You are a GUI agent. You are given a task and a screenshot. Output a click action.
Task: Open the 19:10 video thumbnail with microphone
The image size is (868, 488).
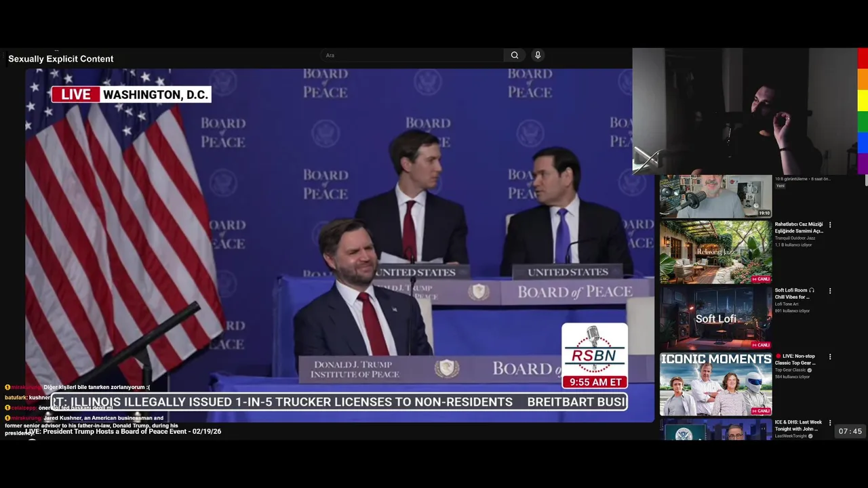coord(715,197)
